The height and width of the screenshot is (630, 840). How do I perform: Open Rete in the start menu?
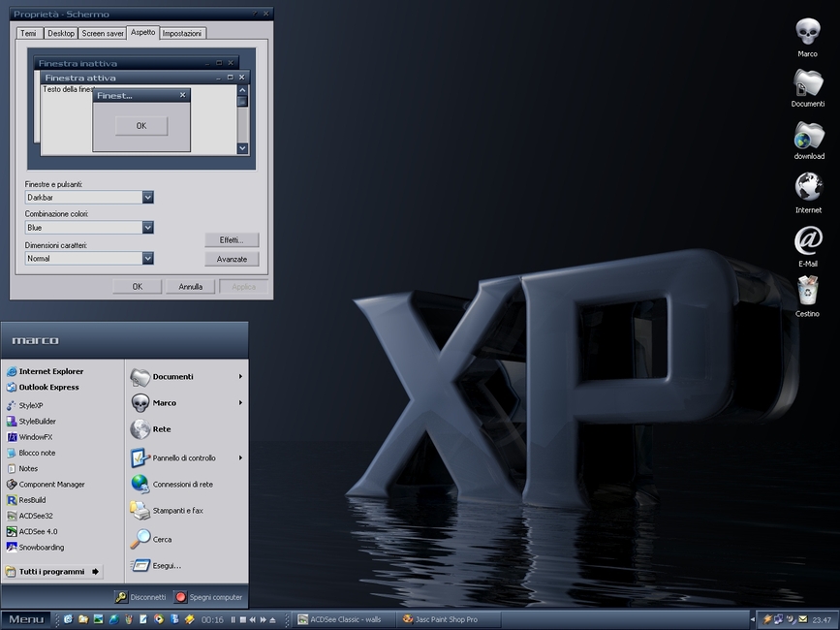click(x=150, y=429)
